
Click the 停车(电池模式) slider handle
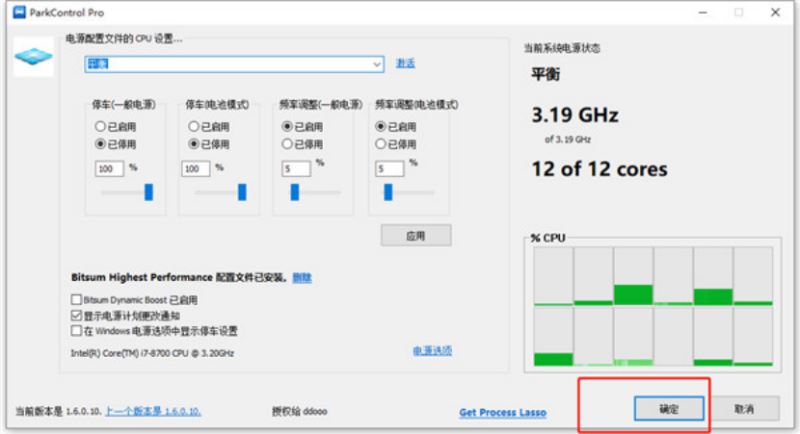click(x=242, y=192)
